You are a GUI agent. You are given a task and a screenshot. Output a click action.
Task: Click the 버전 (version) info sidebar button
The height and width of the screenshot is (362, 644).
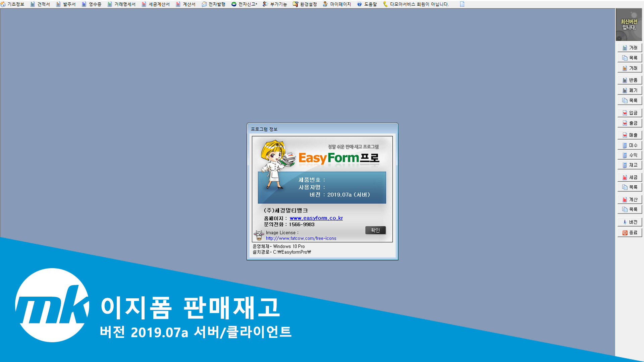(x=630, y=222)
